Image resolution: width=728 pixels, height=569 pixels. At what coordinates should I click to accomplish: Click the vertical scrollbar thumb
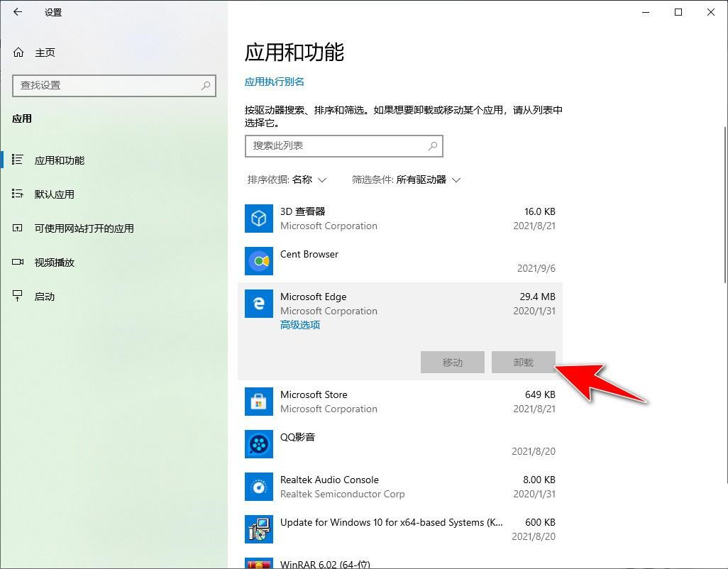pyautogui.click(x=726, y=204)
